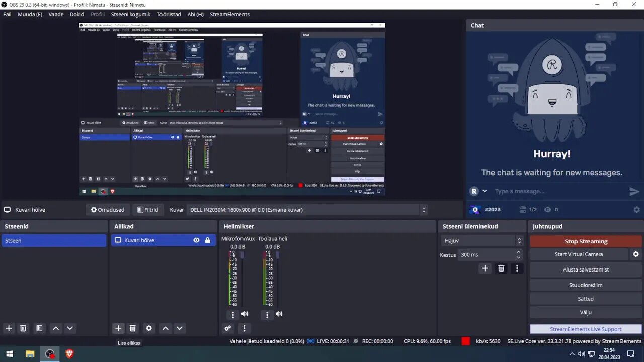Open File Explorer from the taskbar

[x=30, y=354]
